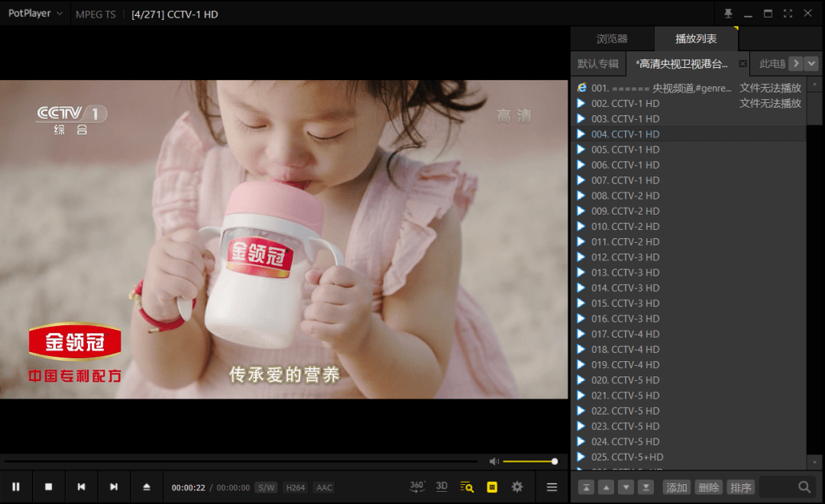Select playlist item 017. CCTV-4 HD
This screenshot has width=825, height=504.
click(x=688, y=334)
